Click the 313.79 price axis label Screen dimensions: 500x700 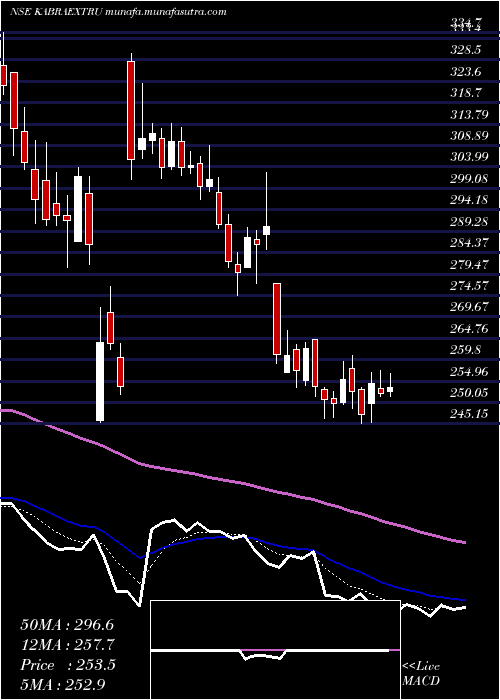coord(469,114)
